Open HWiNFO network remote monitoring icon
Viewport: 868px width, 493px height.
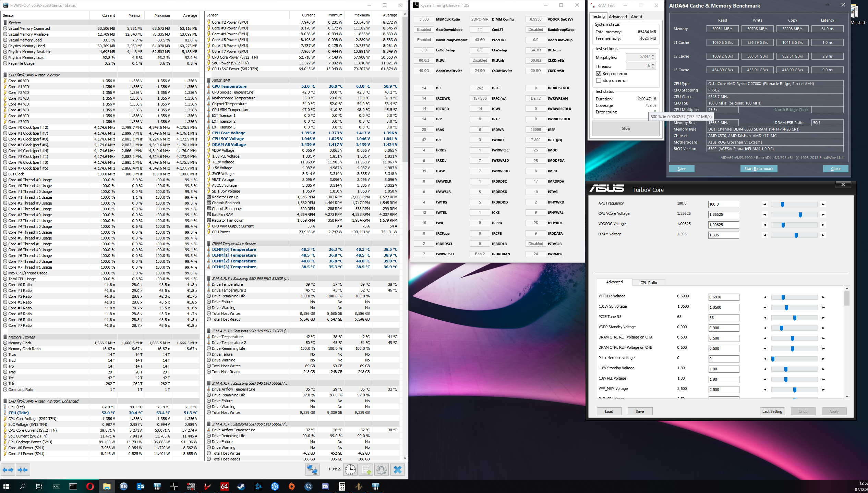coord(312,470)
